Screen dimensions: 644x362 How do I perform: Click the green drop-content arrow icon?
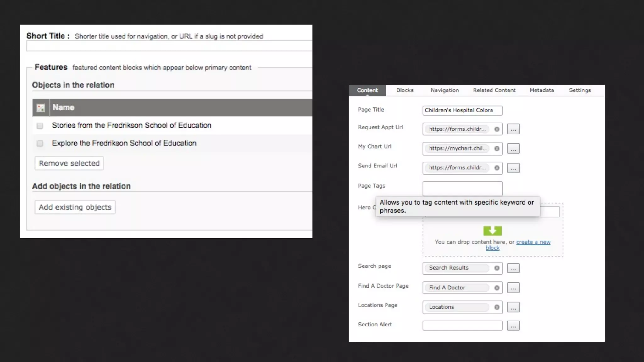pos(492,231)
